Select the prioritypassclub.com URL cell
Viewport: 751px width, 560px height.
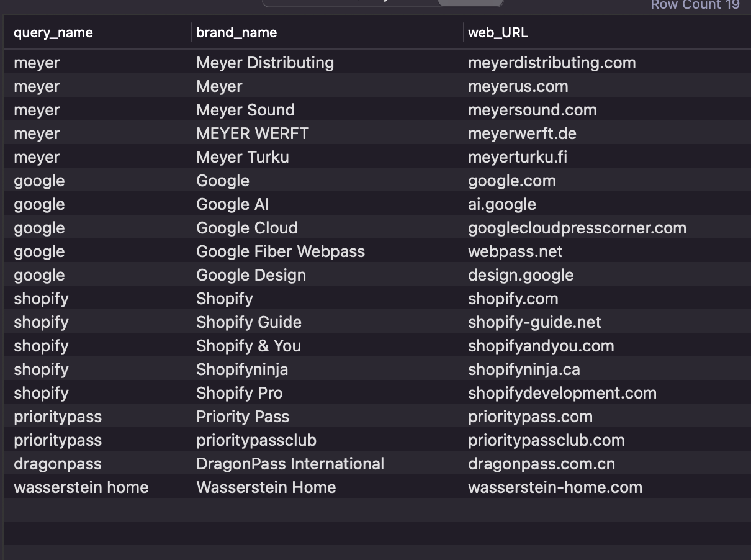tap(546, 440)
